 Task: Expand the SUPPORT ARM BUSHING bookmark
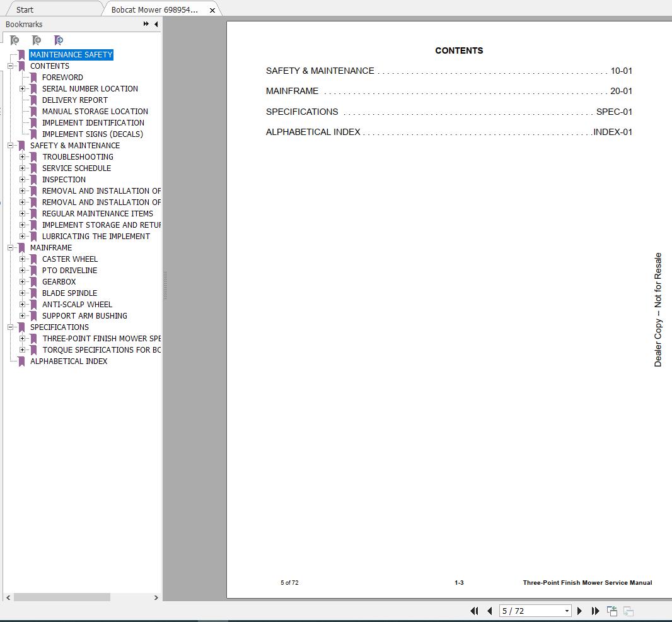click(22, 315)
